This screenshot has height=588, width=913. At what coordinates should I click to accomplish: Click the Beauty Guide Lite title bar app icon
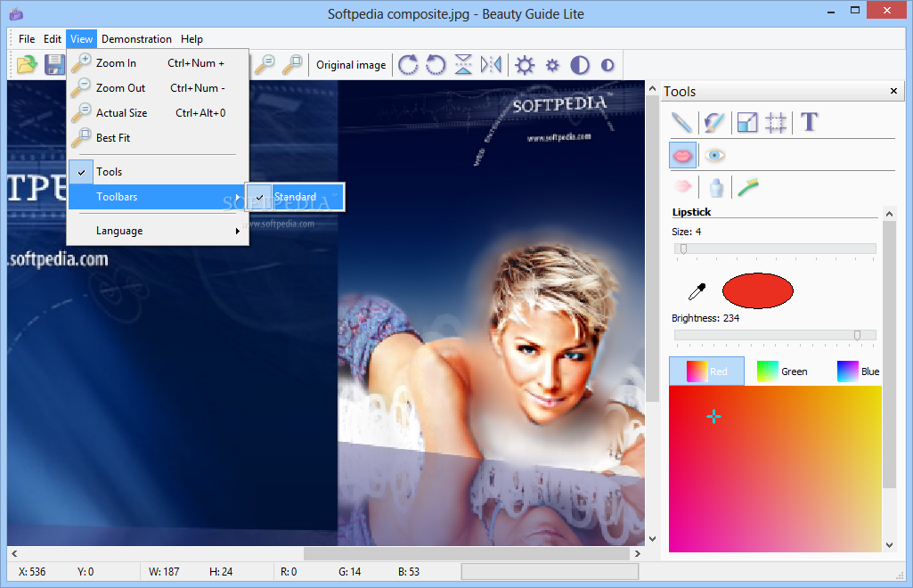16,13
